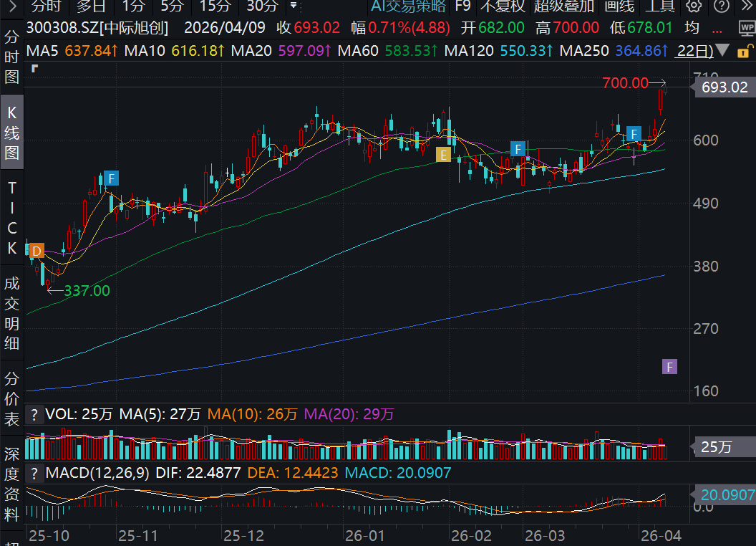The image size is (756, 546).
Task: Open help for MACD indicator
Action: click(x=33, y=473)
